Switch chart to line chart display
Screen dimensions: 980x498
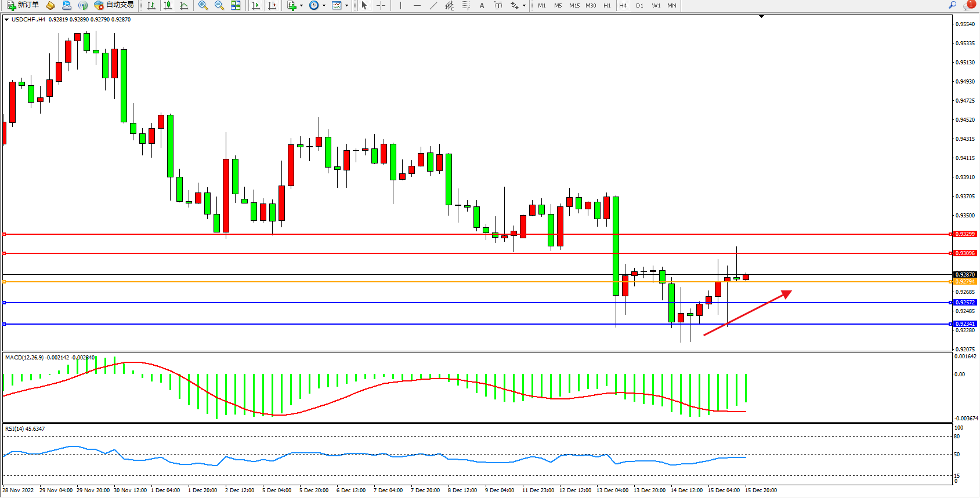tap(184, 5)
